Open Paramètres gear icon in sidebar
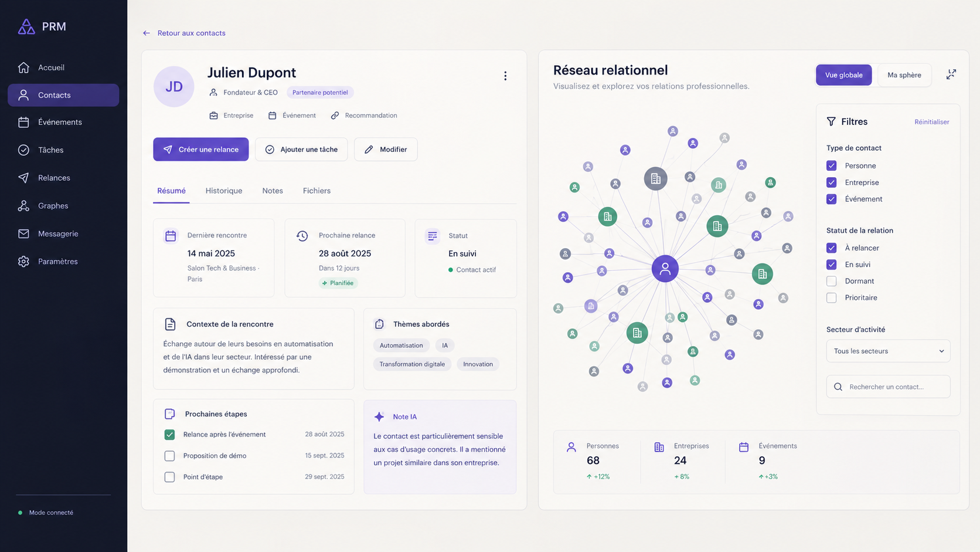Viewport: 980px width, 552px height. (23, 262)
